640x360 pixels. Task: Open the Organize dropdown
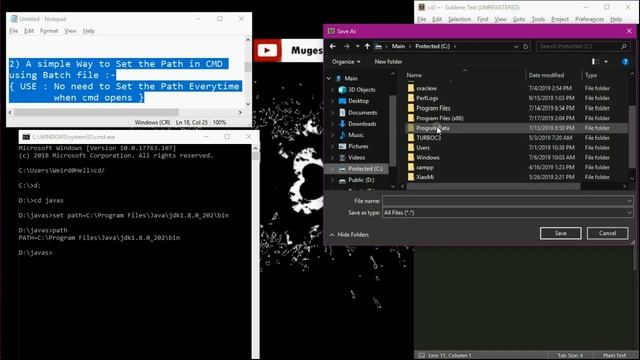346,62
